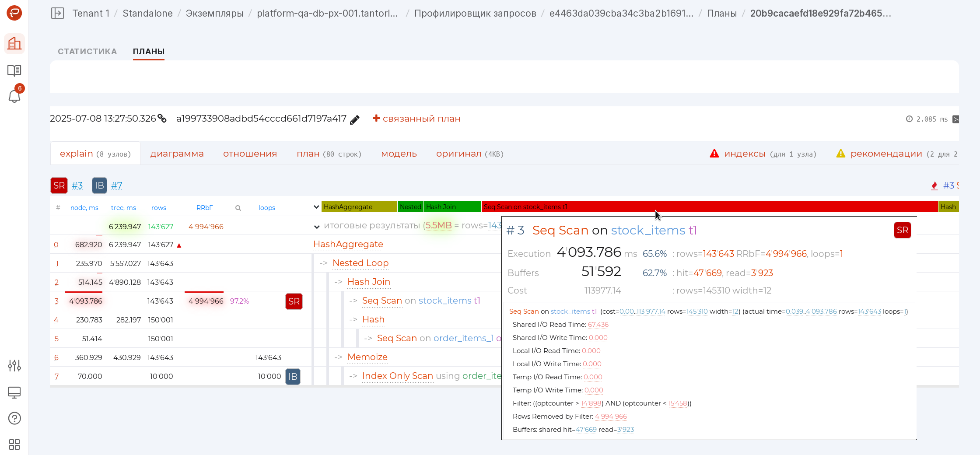Click the green Hash Join timeline segment
The image size is (980, 455).
point(452,207)
